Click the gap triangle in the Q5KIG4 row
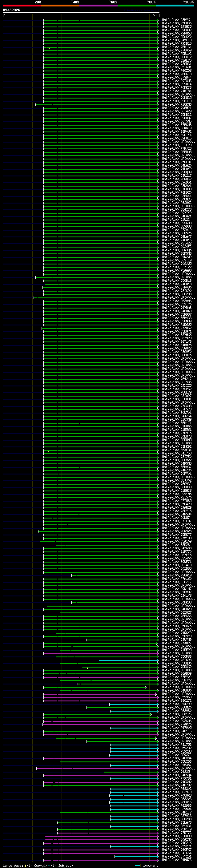This screenshot has height=868, width=197. pos(49,48)
